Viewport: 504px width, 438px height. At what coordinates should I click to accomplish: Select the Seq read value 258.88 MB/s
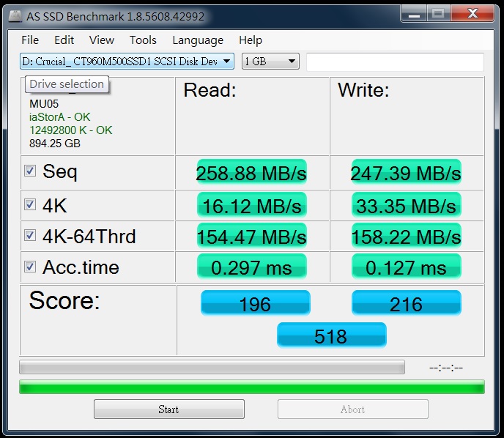click(251, 173)
